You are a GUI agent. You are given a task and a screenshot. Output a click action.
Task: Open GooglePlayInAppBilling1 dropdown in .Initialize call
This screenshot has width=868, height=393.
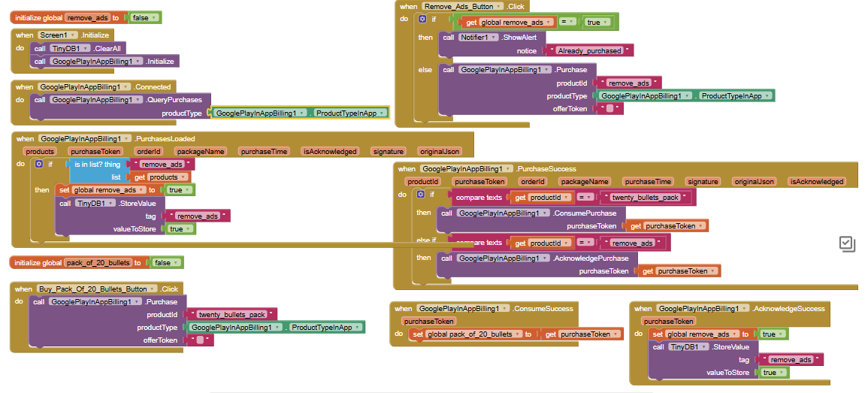95,62
